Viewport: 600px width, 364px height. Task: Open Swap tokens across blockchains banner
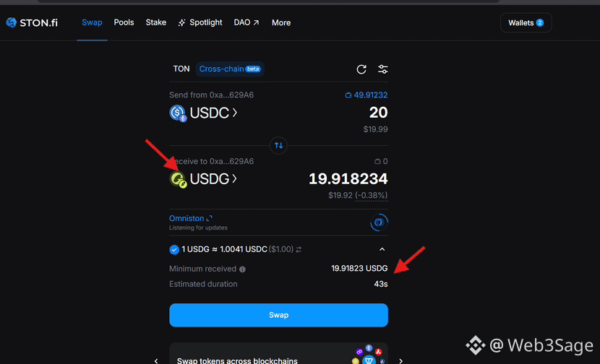tap(278, 354)
